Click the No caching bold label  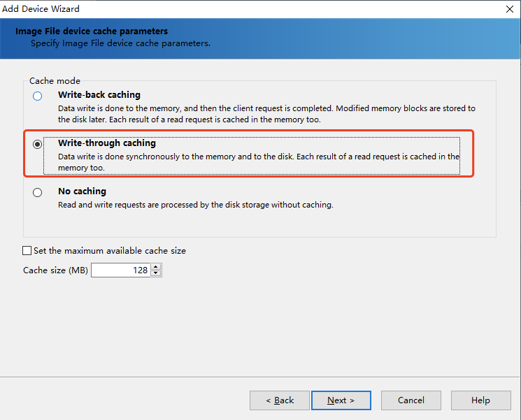coord(82,191)
